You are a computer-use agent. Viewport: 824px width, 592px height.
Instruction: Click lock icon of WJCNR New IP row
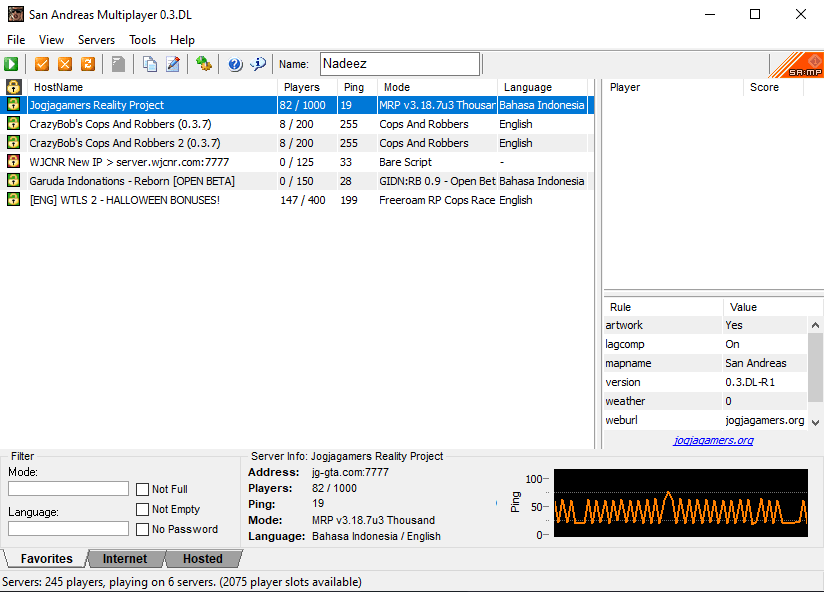[13, 161]
